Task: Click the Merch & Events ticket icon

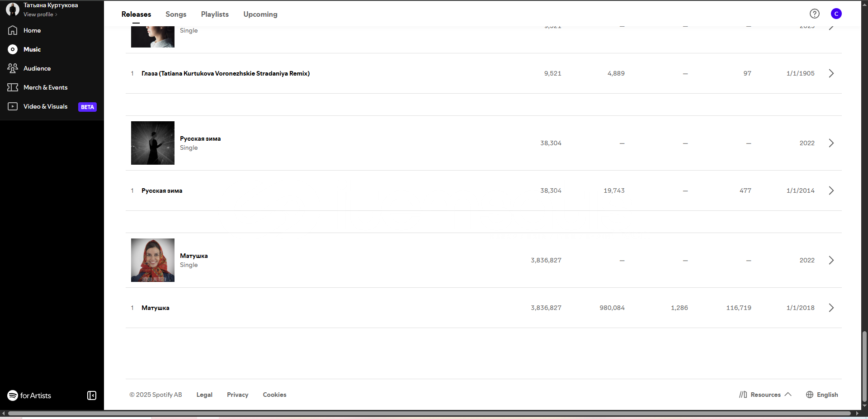Action: coord(13,87)
